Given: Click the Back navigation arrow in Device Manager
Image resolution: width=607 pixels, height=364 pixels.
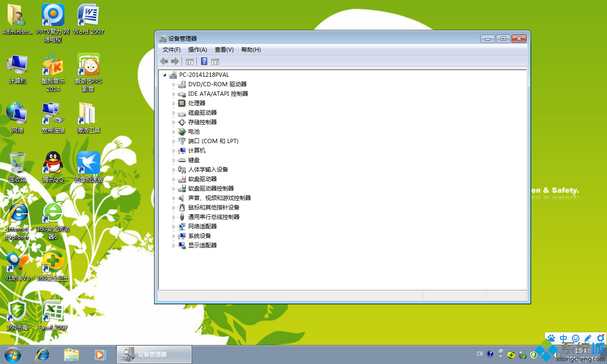Looking at the screenshot, I should [x=164, y=61].
